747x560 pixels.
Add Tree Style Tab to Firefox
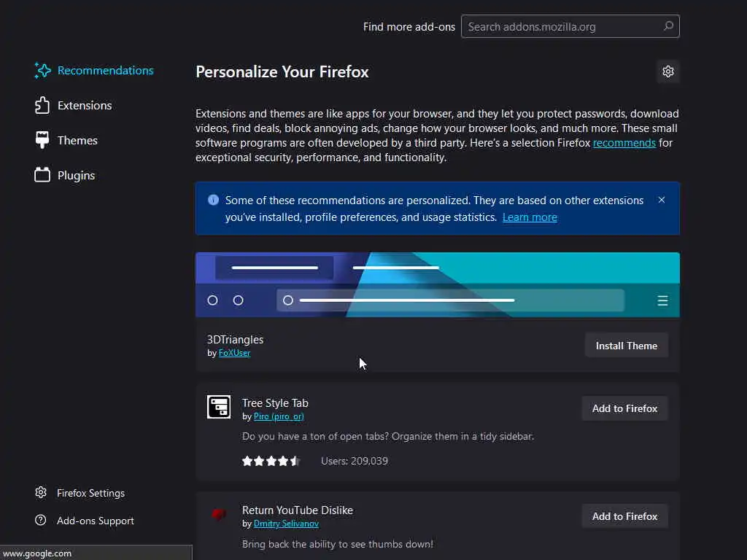624,408
